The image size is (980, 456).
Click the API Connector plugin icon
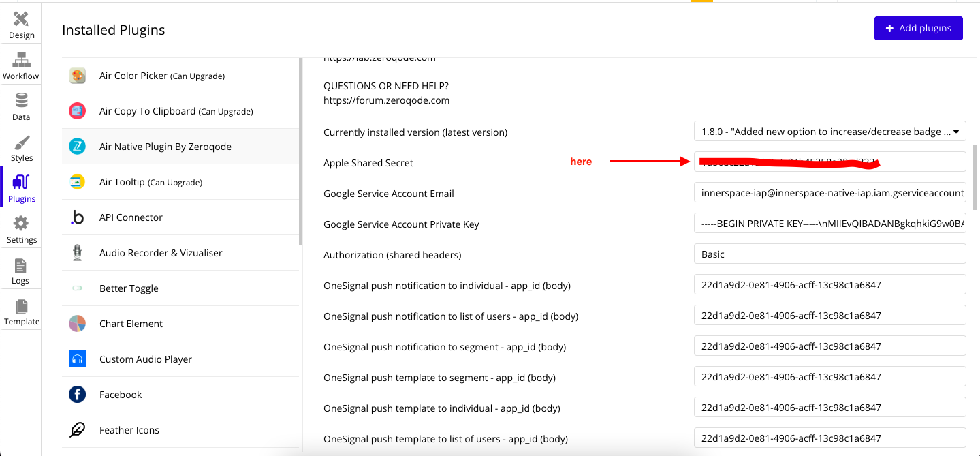click(77, 217)
